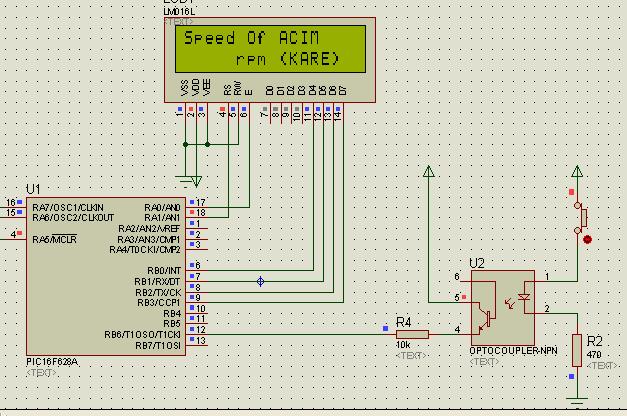The image size is (627, 416).
Task: Click the RB1/RX/DT pin label
Action: pos(157,282)
